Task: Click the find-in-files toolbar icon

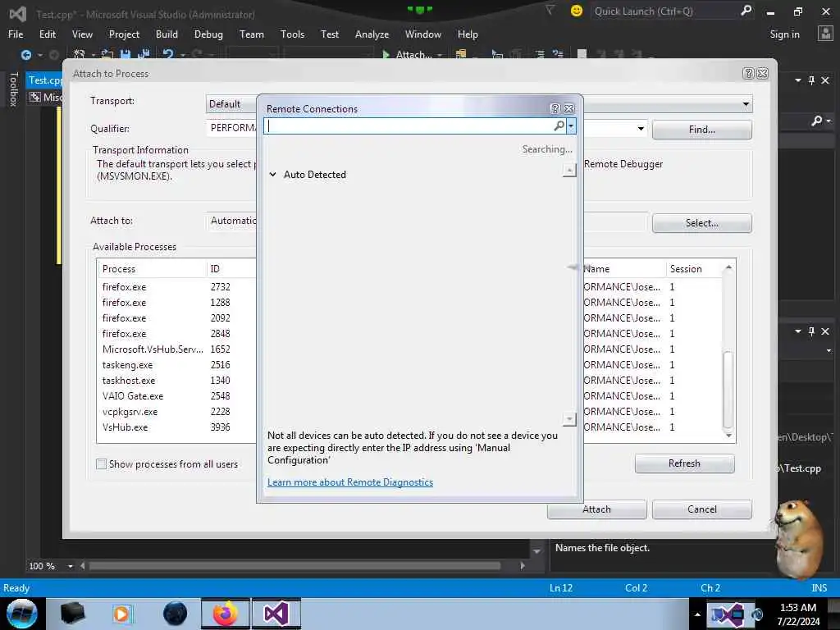Action: click(461, 55)
